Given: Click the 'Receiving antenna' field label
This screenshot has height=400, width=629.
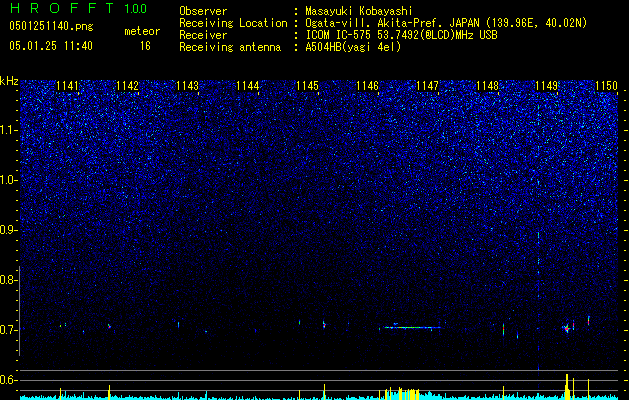Looking at the screenshot, I should pyautogui.click(x=230, y=47).
